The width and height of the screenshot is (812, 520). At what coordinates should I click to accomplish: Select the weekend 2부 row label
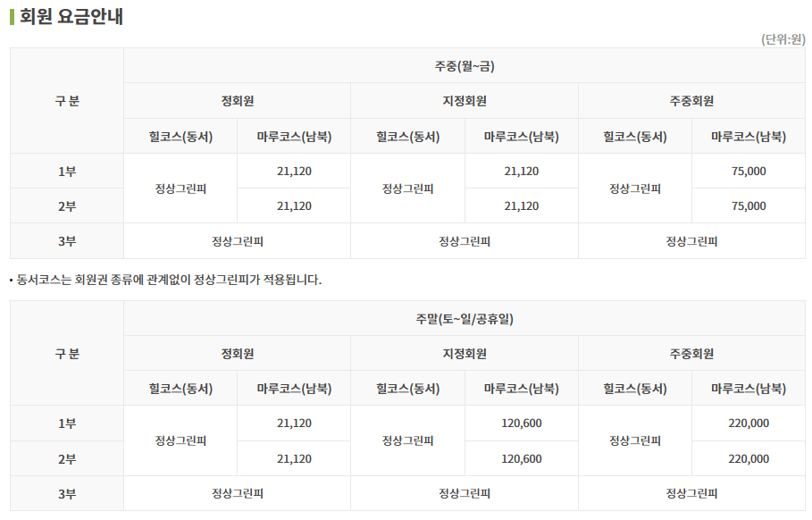click(67, 459)
